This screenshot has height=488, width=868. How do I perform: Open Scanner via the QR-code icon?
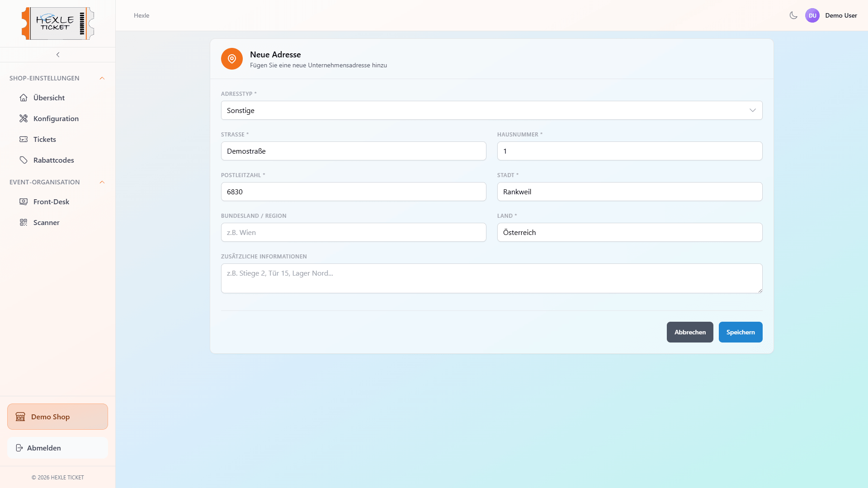[24, 222]
